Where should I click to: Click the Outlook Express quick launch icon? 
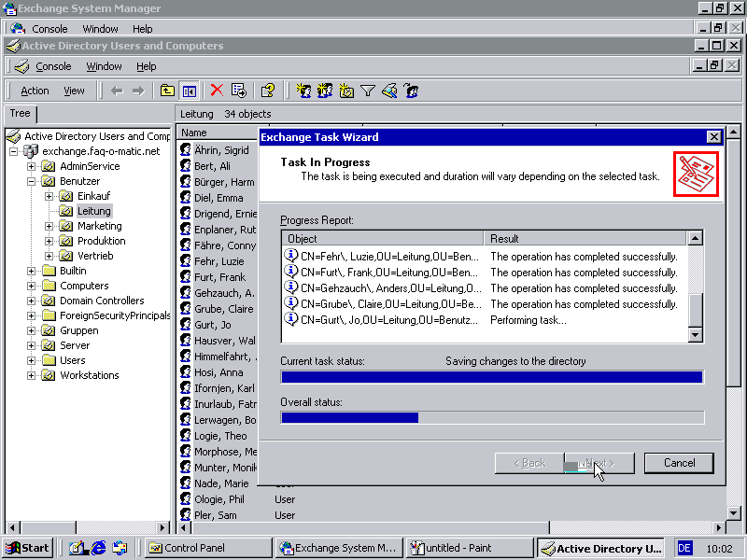point(120,548)
